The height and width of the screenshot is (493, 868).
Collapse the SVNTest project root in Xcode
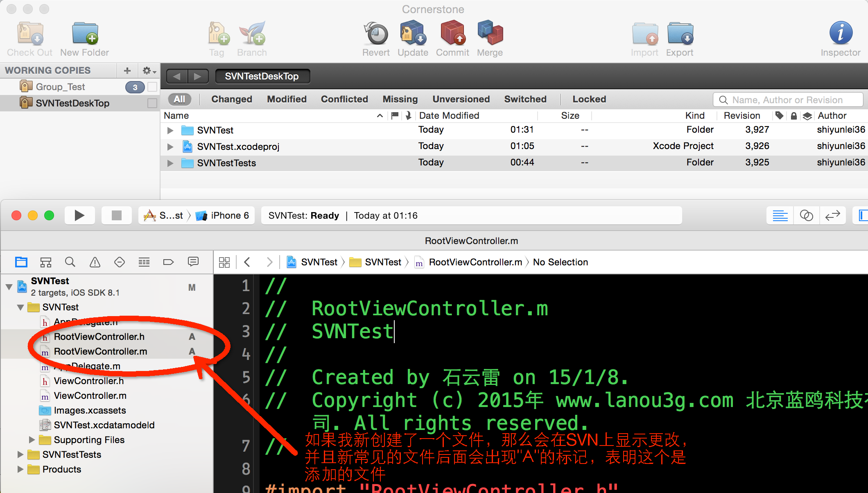point(9,287)
